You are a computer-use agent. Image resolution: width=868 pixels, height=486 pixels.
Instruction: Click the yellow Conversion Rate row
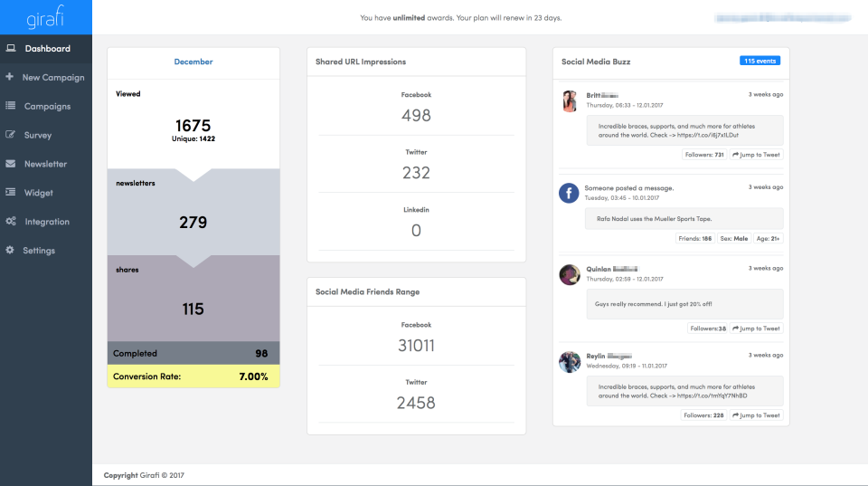pos(193,376)
